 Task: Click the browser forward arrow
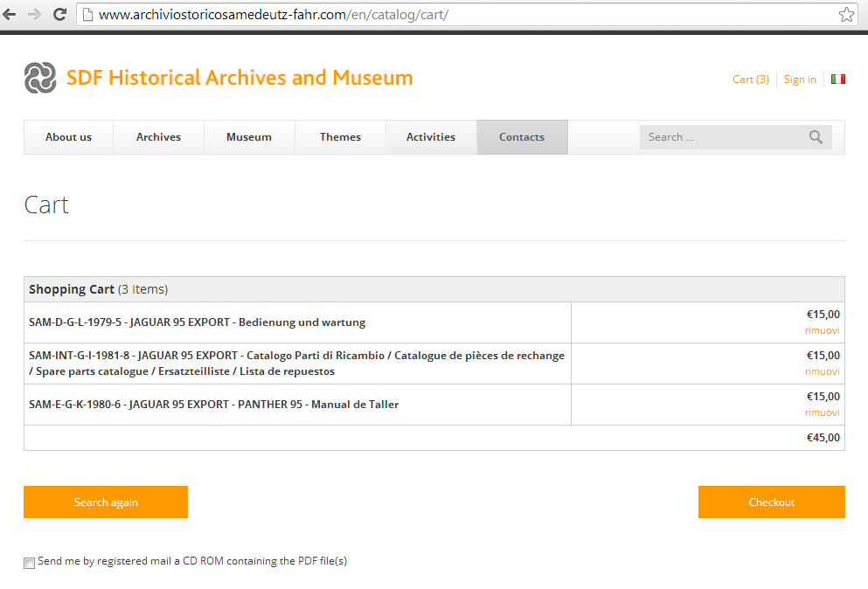coord(35,15)
